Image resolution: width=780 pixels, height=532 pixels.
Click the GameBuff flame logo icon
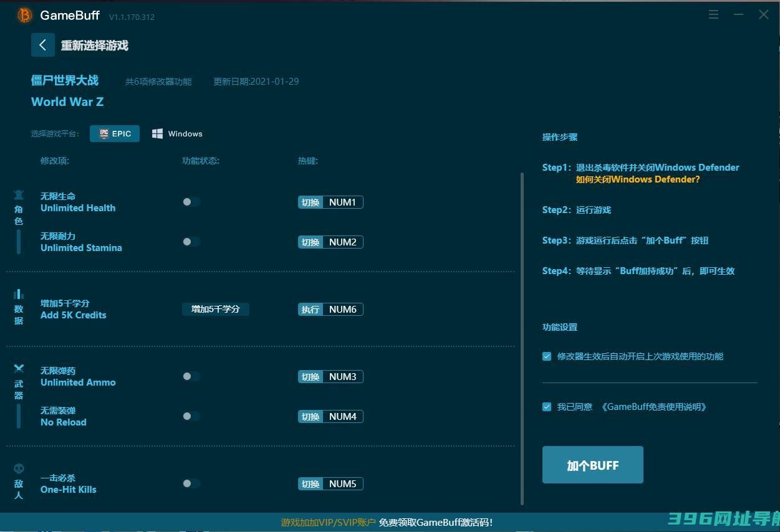[x=24, y=15]
